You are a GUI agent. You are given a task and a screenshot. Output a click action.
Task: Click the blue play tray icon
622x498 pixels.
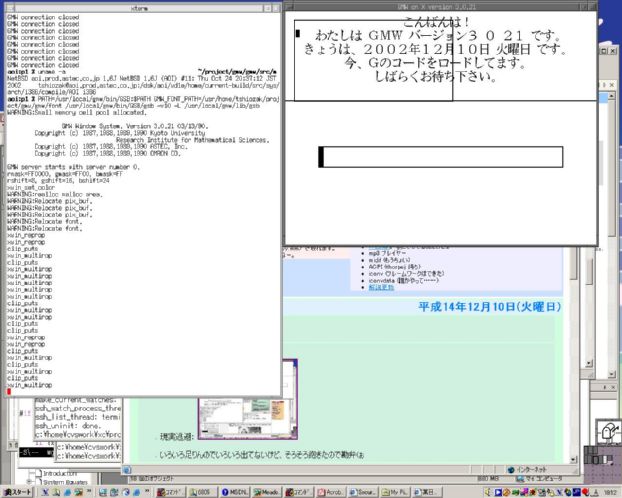pyautogui.click(x=498, y=492)
